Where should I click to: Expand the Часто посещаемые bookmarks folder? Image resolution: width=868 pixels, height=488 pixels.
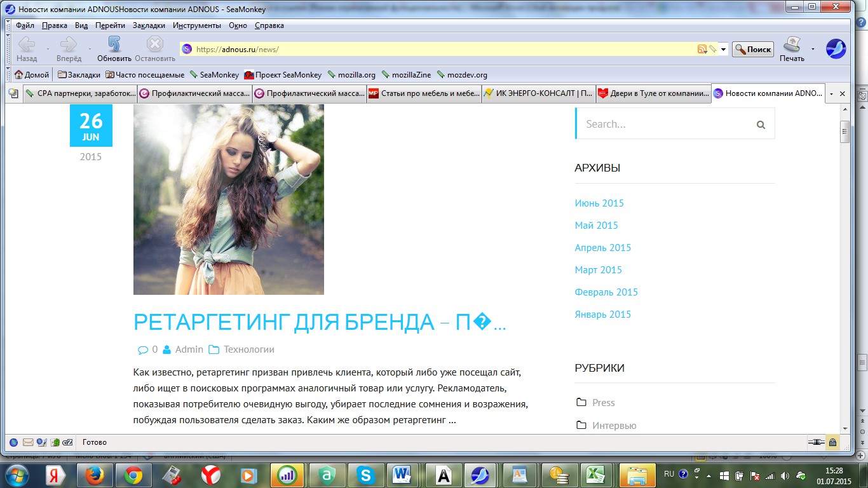[145, 74]
